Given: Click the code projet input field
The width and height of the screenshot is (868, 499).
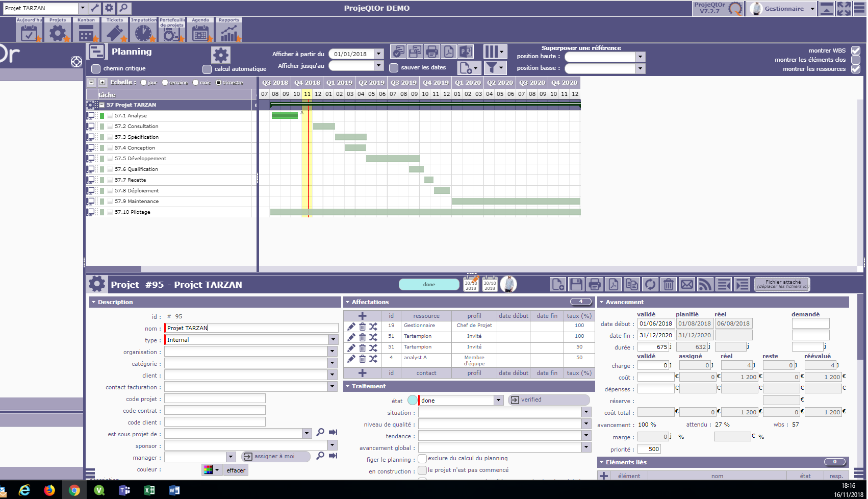Looking at the screenshot, I should (x=215, y=398).
